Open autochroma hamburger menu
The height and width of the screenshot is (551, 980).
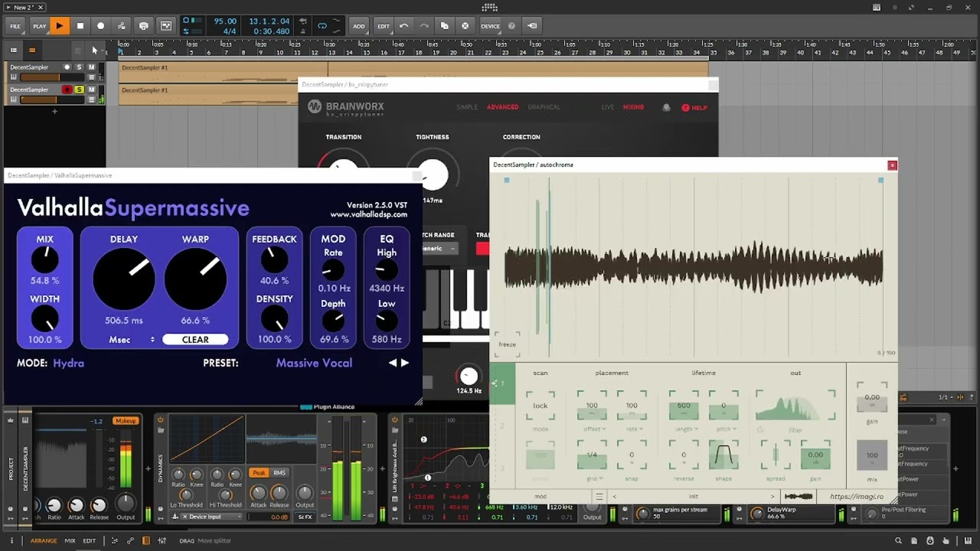click(599, 497)
